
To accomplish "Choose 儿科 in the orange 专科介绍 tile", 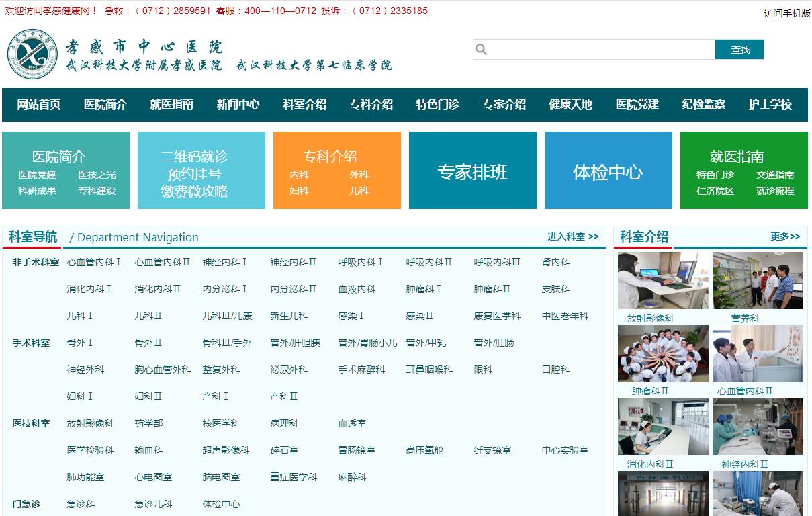I will pyautogui.click(x=358, y=191).
